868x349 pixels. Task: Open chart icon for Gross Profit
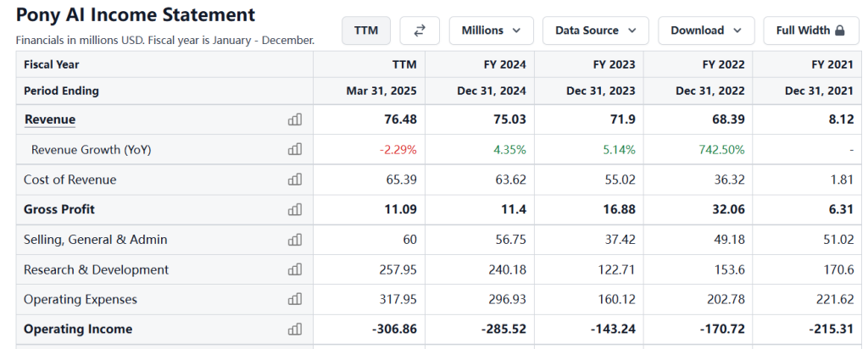point(295,209)
